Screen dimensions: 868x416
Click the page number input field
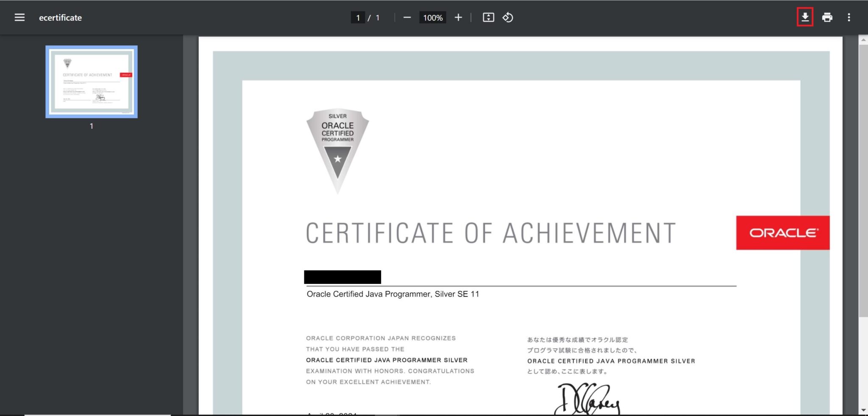[x=358, y=17]
